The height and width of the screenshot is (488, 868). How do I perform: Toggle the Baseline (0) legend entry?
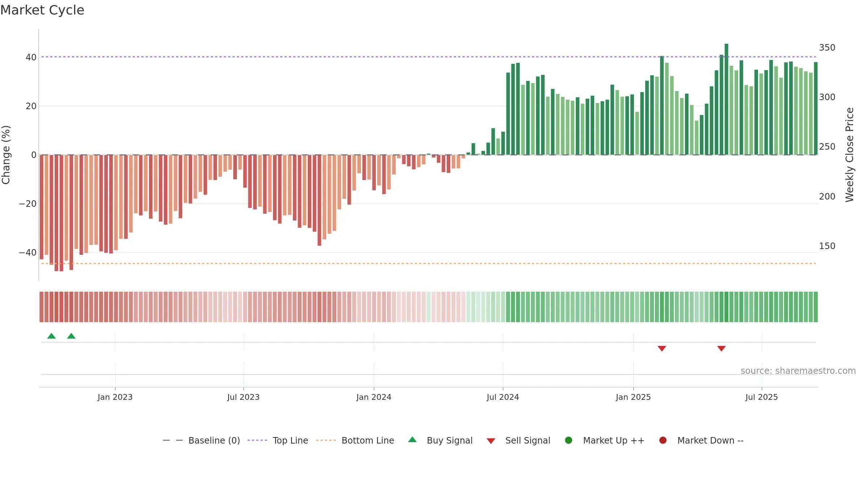[201, 440]
